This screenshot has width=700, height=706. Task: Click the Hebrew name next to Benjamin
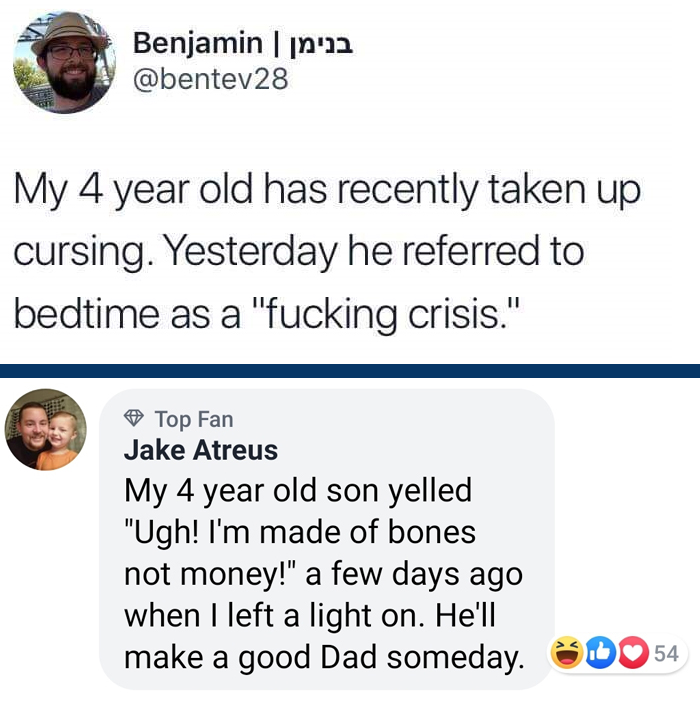tap(320, 43)
